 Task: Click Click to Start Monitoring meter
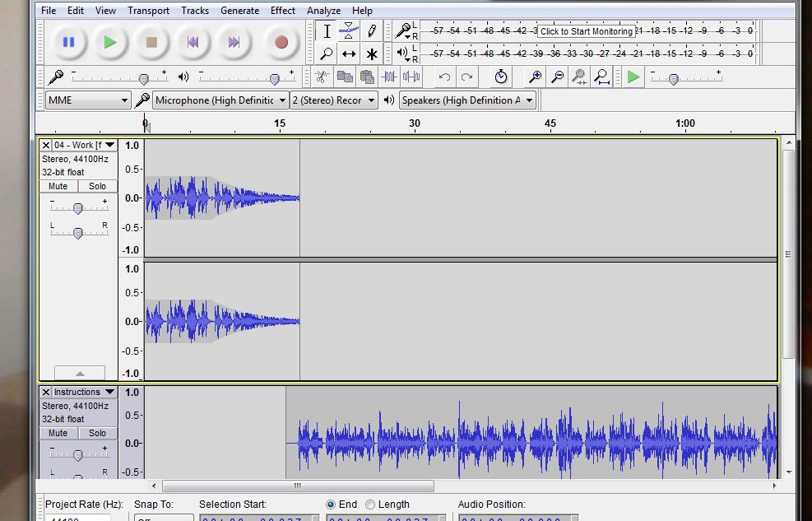587,31
